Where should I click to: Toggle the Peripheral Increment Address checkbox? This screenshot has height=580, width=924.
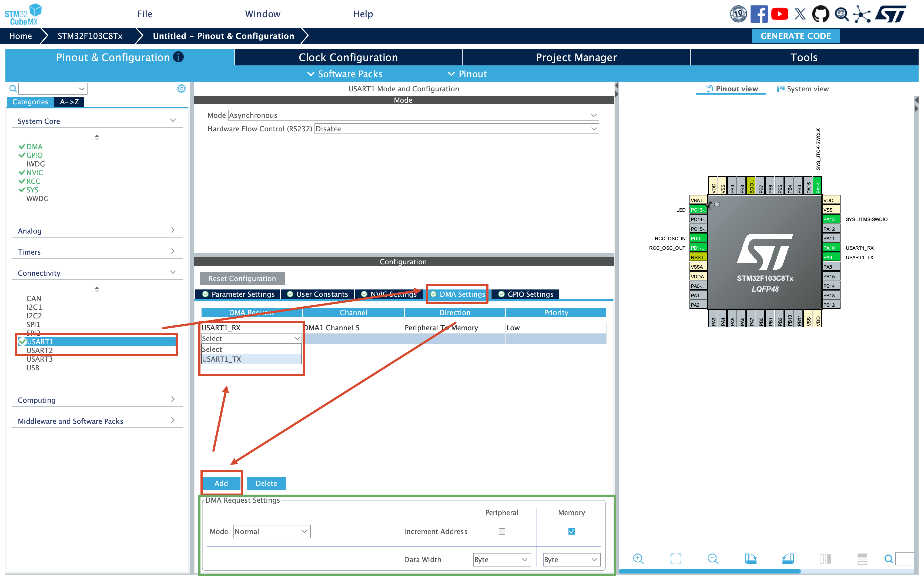point(501,531)
